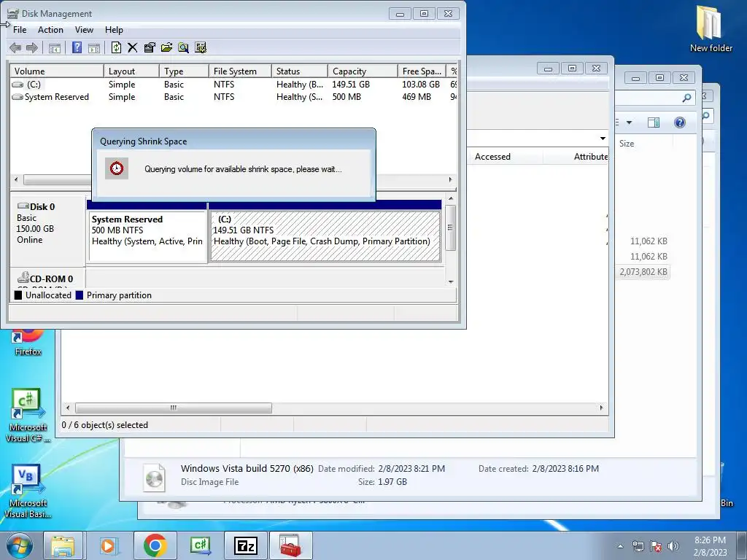Open the Microsoft Visual C# desktop shortcut

click(28, 415)
